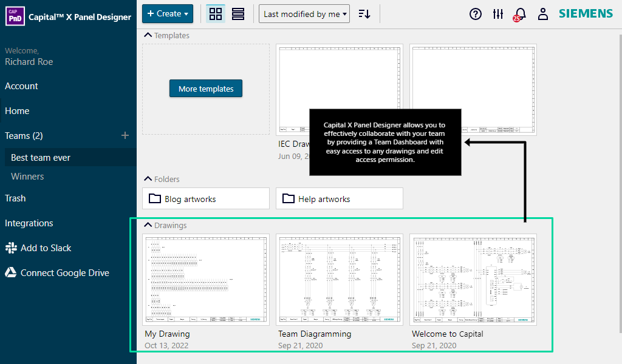Click the plus icon to add team
This screenshot has width=622, height=364.
tap(125, 135)
